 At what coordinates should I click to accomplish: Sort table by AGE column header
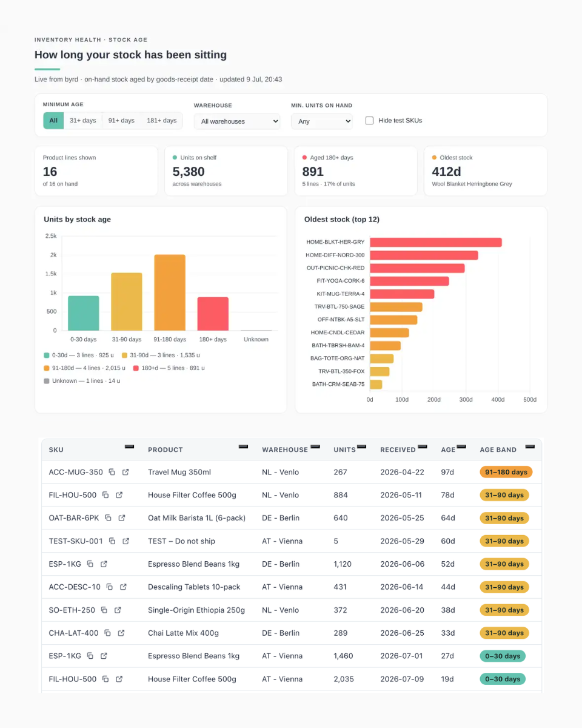point(448,450)
